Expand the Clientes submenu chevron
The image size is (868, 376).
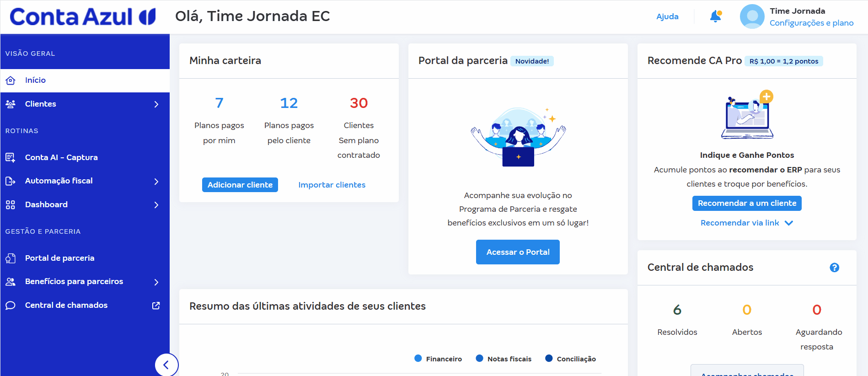[x=156, y=104]
